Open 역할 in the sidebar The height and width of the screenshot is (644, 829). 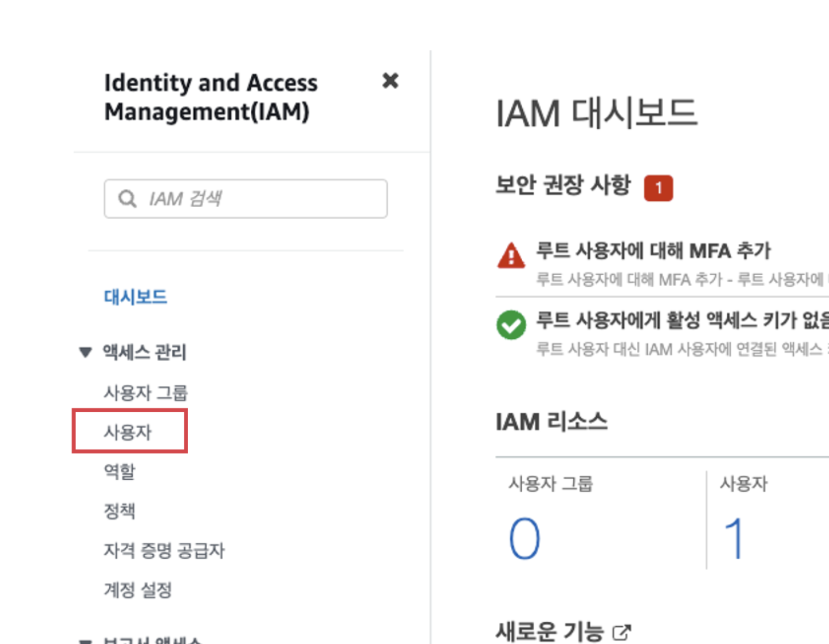coord(120,471)
